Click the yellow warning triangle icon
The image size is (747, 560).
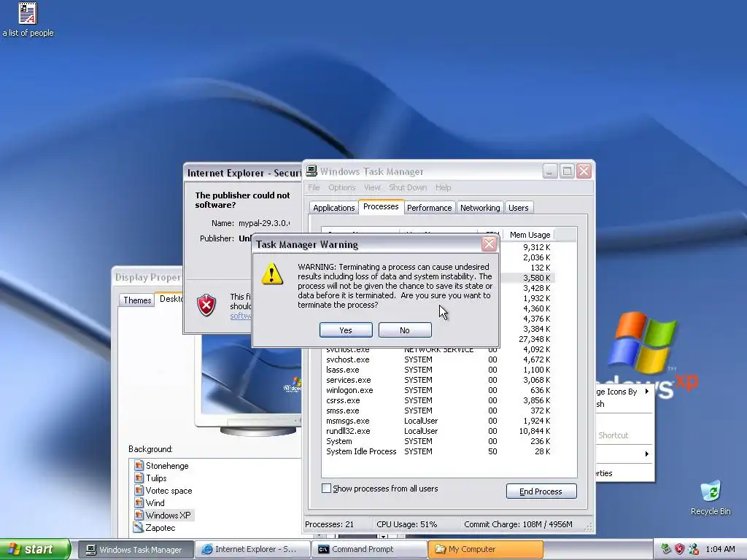tap(272, 274)
